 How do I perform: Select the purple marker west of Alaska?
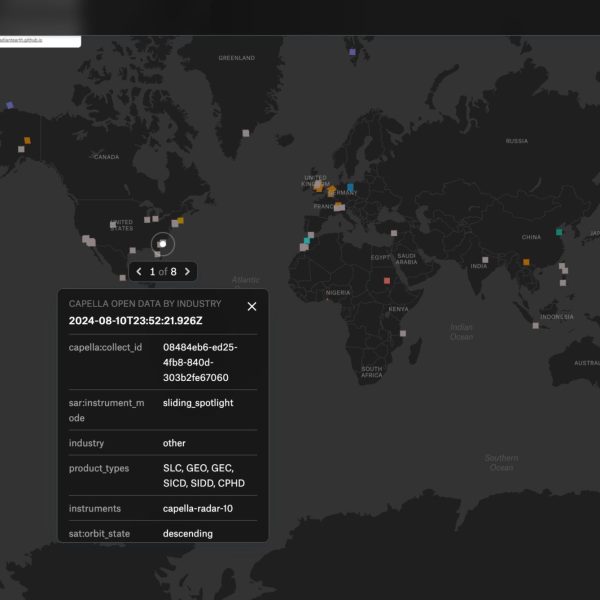[10, 105]
